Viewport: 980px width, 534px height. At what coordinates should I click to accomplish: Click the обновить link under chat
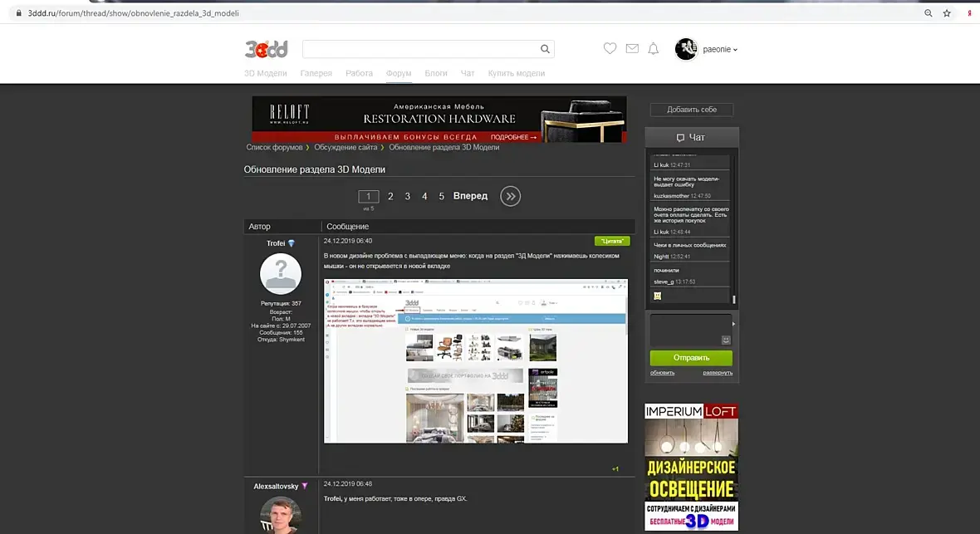[663, 373]
